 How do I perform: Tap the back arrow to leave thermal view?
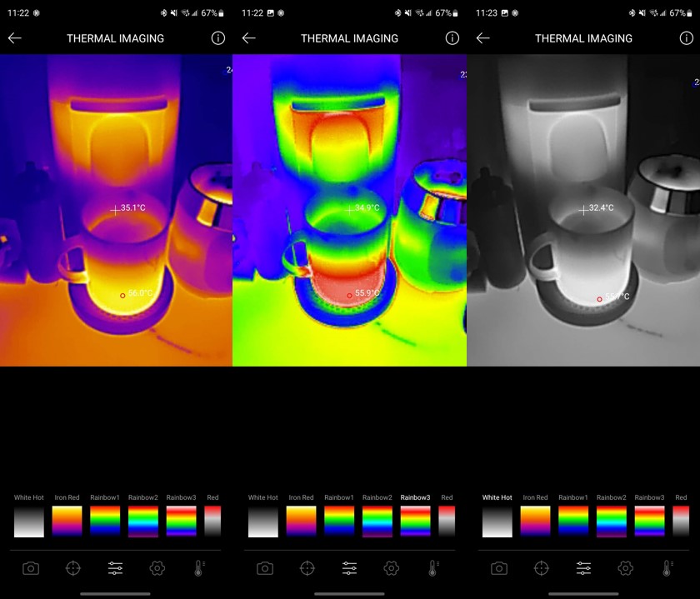click(x=14, y=38)
